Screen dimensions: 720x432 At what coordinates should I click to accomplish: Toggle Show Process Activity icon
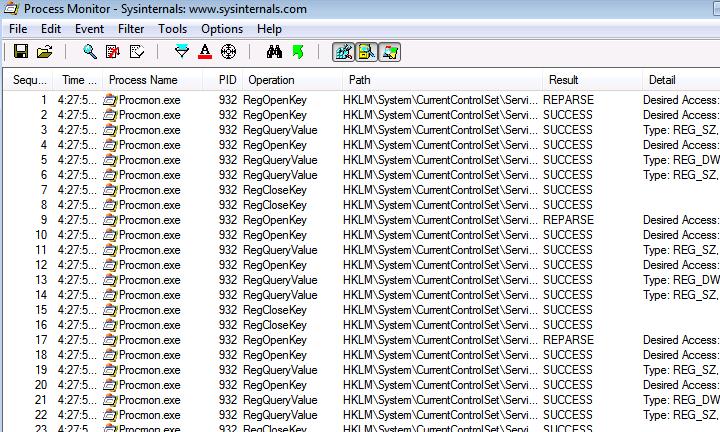(x=389, y=52)
